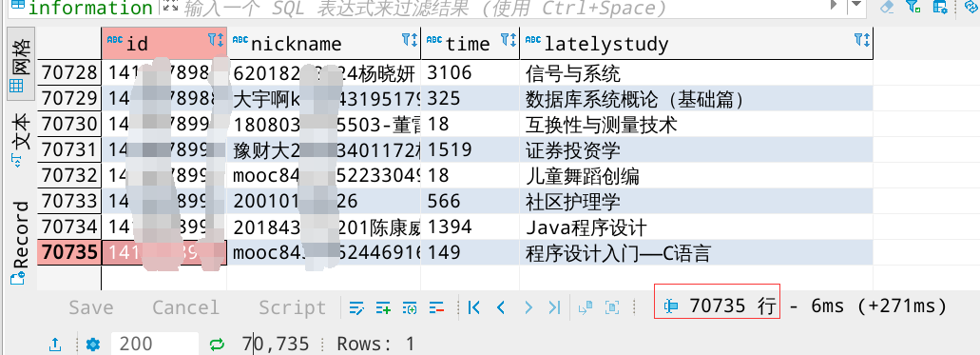Image resolution: width=980 pixels, height=355 pixels.
Task: Click the Rows: 1 status text
Action: (375, 344)
